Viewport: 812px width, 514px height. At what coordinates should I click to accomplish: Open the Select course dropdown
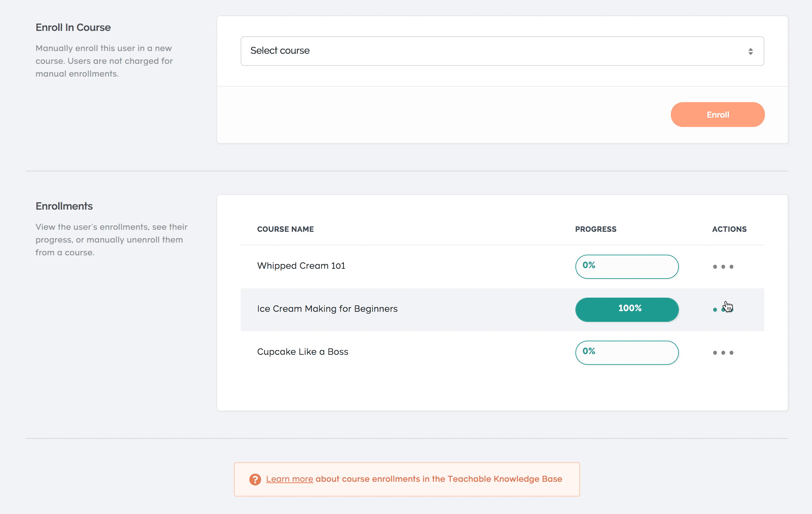502,51
